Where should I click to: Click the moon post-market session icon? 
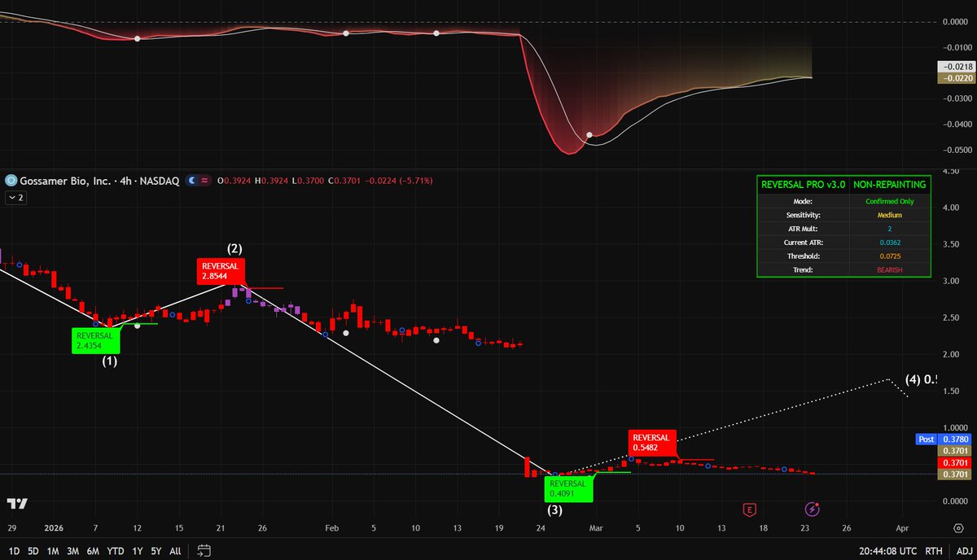(x=191, y=180)
